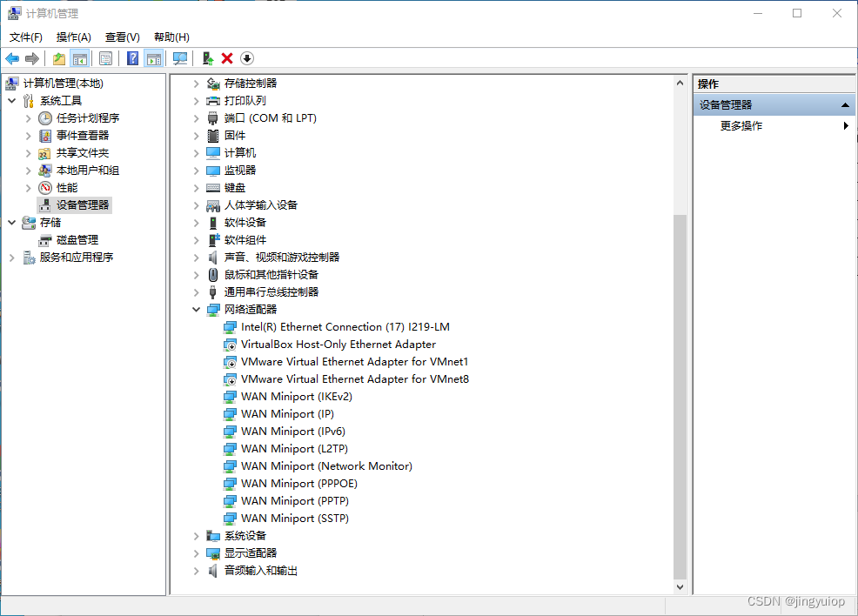Click the ports (COM 和 LPT) icon
Viewport: 858px width, 616px height.
click(x=213, y=118)
